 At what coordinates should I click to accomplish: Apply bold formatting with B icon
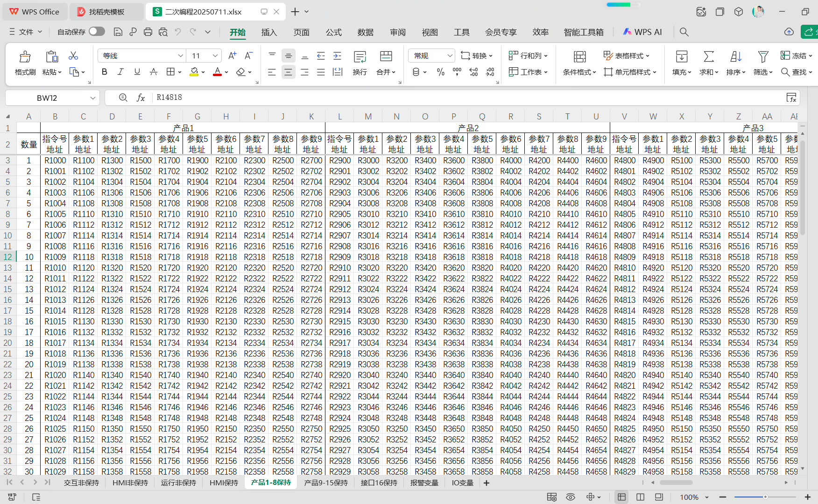[105, 72]
